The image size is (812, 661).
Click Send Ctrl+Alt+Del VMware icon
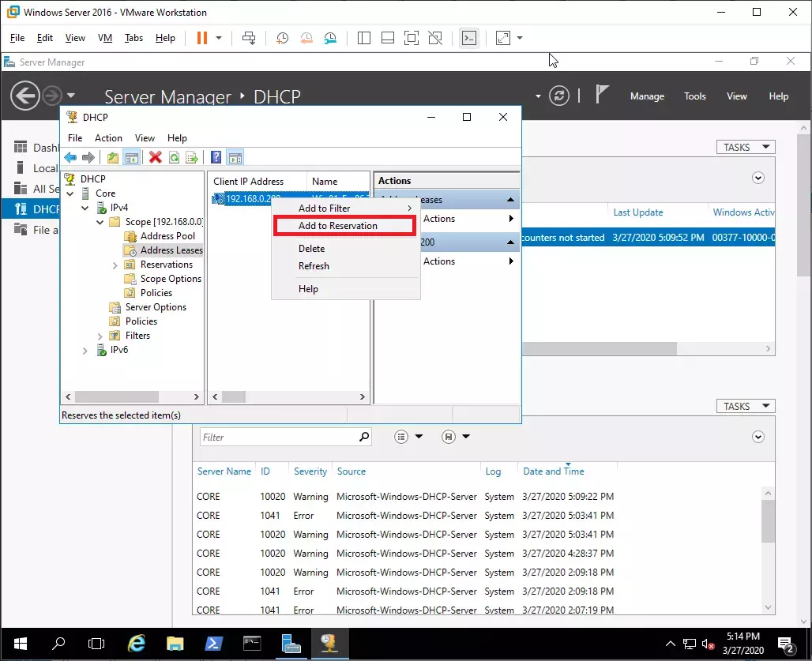pos(249,38)
